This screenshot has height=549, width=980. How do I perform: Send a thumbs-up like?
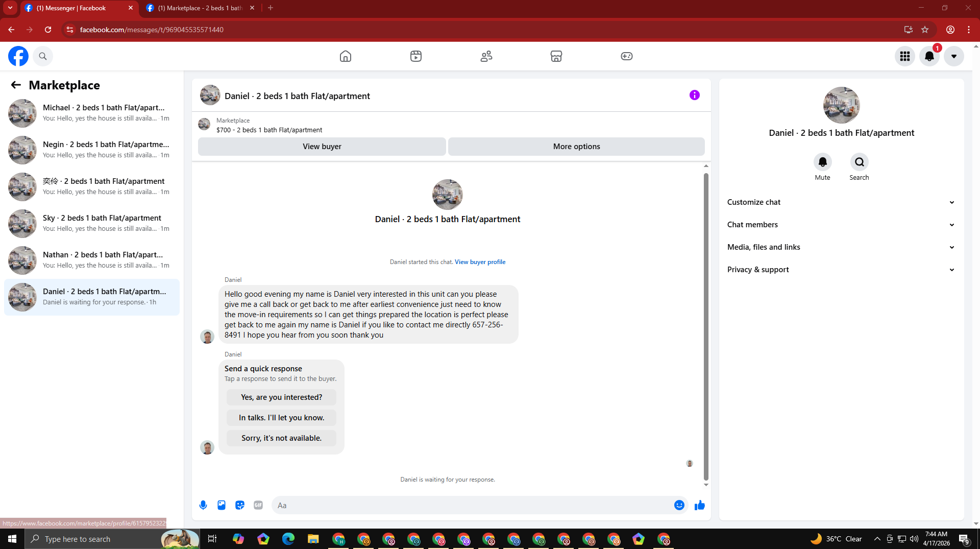click(700, 505)
